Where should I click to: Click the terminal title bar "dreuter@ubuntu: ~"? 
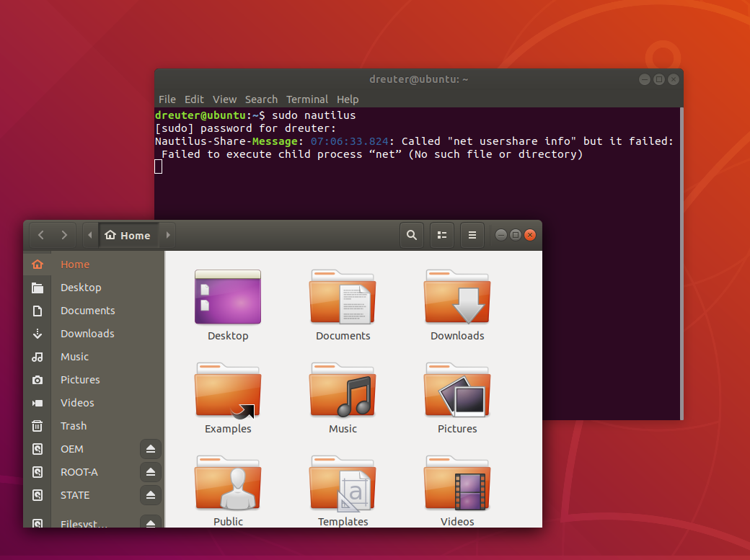418,79
